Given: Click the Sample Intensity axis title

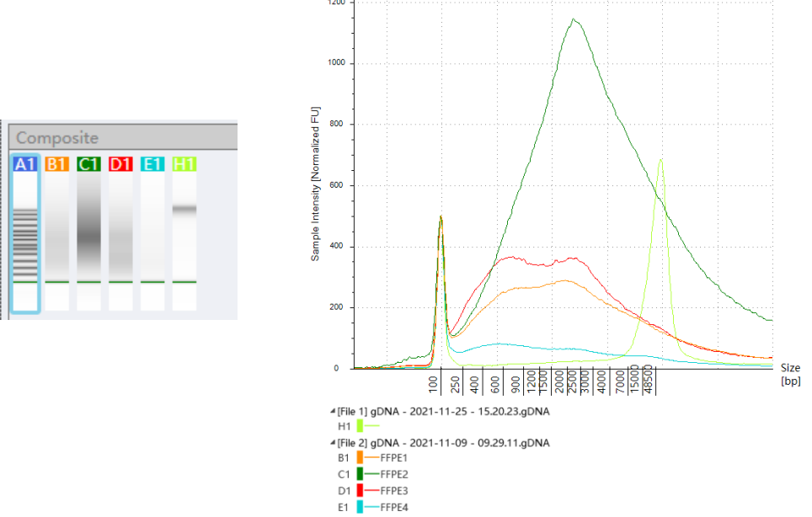Looking at the screenshot, I should point(315,184).
